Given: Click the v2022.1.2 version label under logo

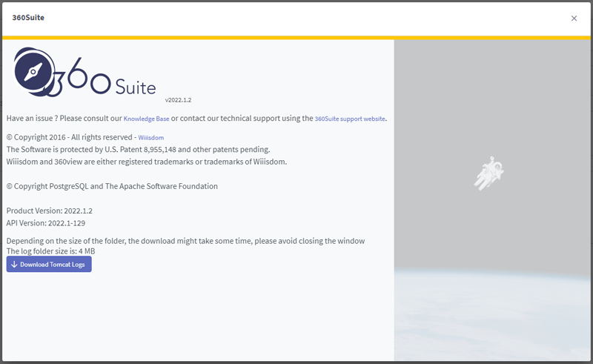Looking at the screenshot, I should [178, 100].
